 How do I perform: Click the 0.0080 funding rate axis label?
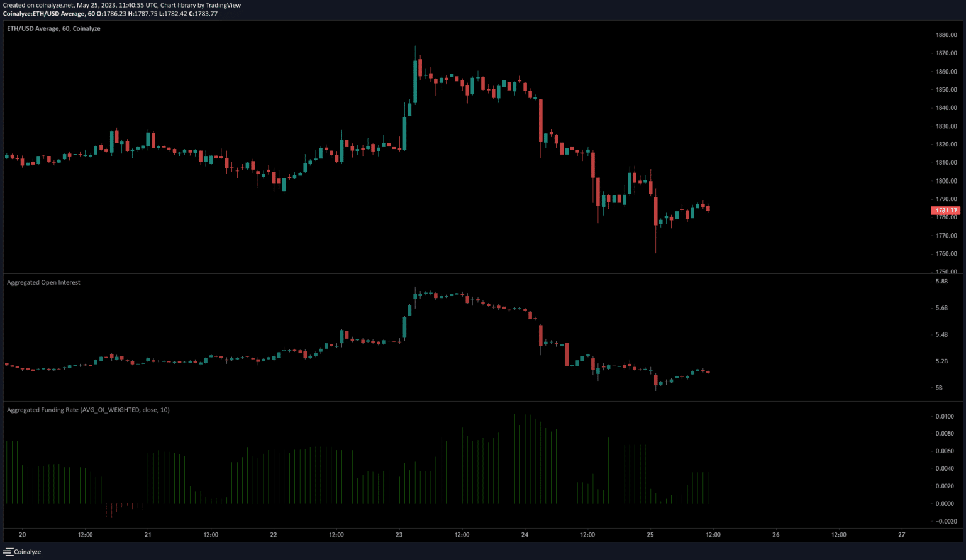945,434
